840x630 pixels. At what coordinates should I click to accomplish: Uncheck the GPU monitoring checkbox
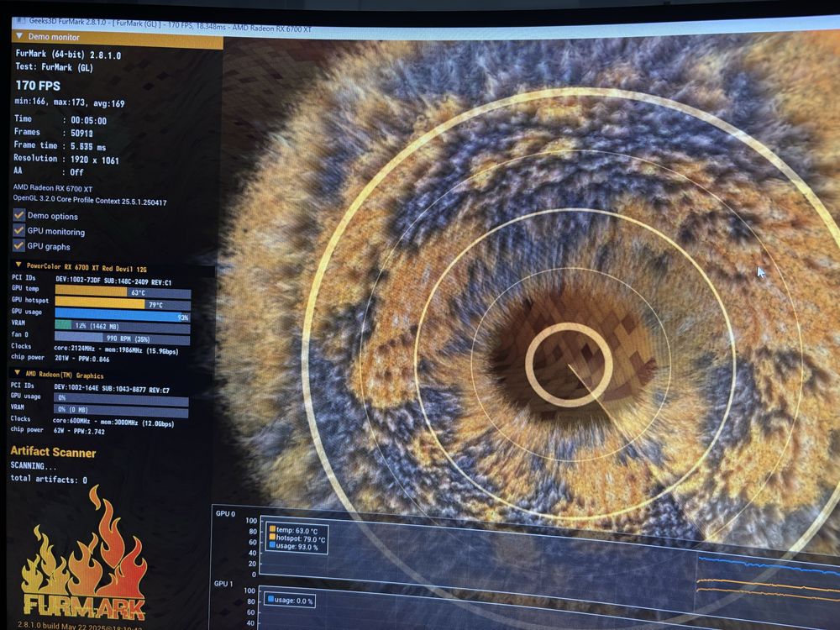tap(18, 230)
